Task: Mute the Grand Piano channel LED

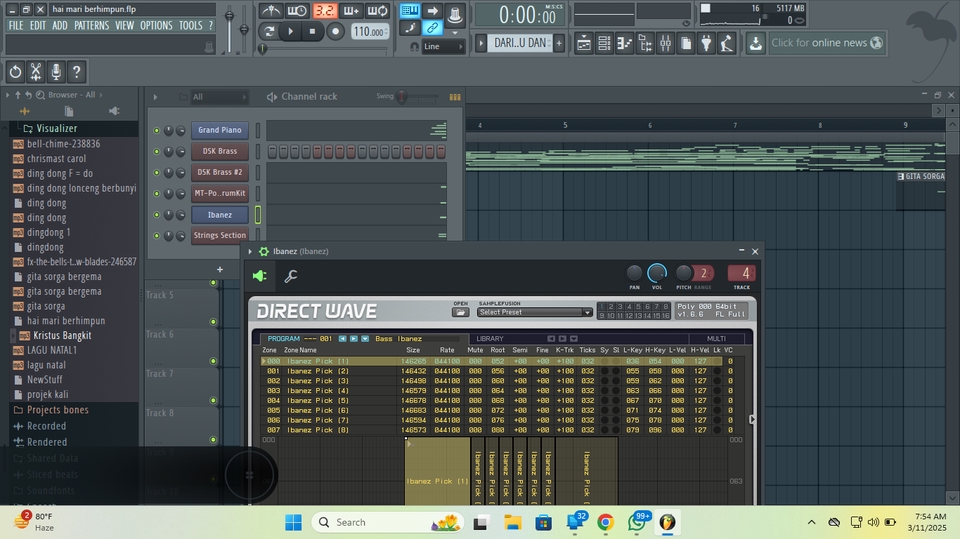Action: (157, 130)
